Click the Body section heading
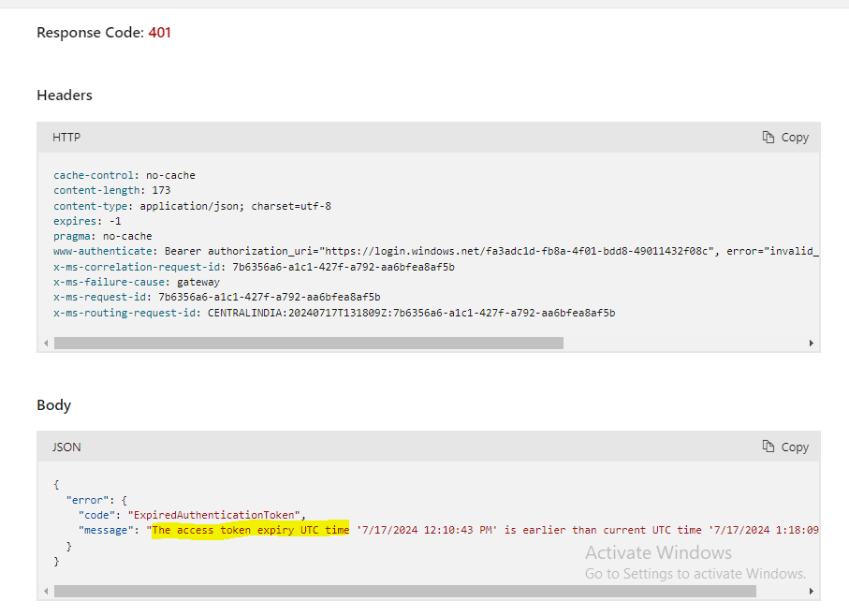 click(52, 404)
